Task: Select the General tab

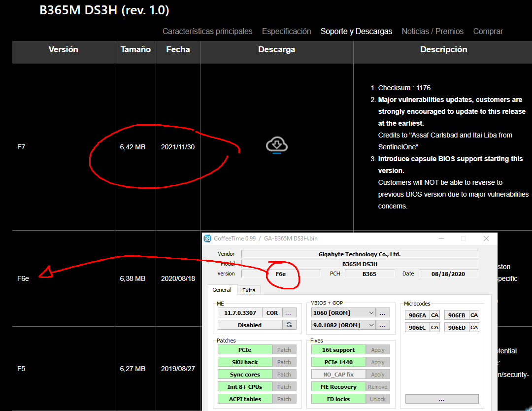Action: pyautogui.click(x=222, y=290)
